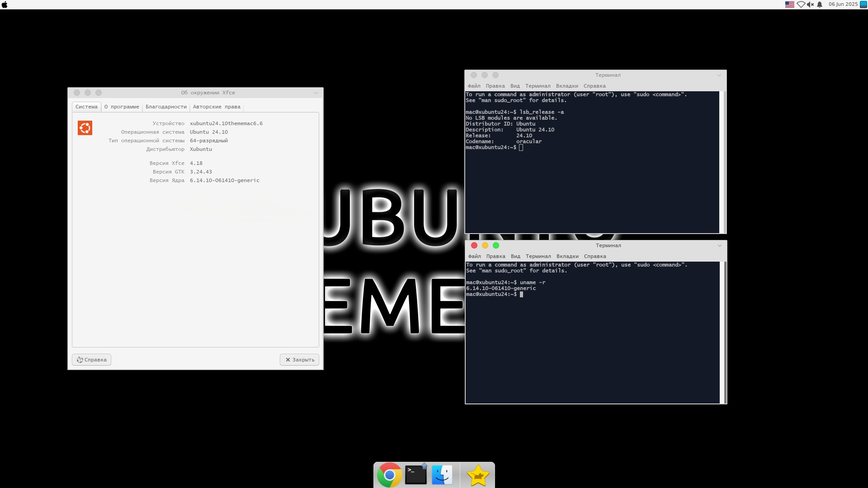Screen dimensions: 868x488
Task: Click the yellow minimize dot of lower Terminal
Action: point(485,245)
